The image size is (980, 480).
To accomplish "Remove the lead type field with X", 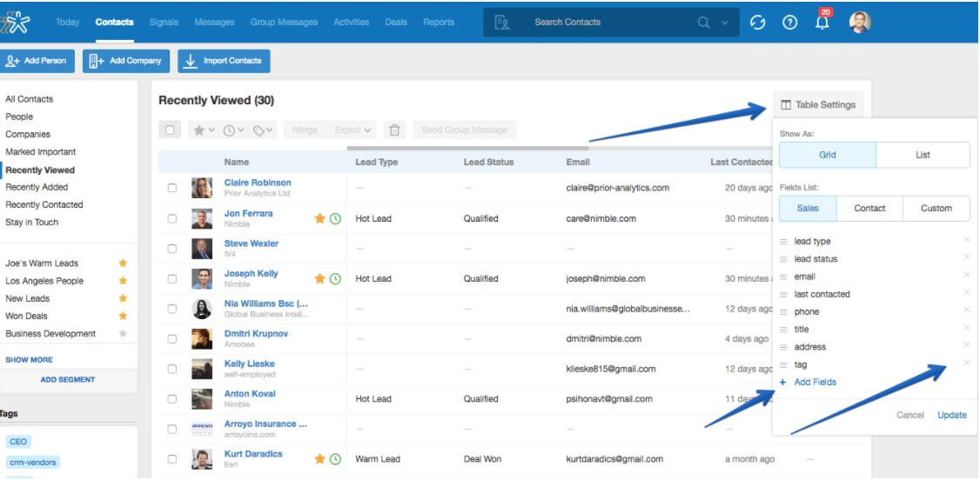I will (x=966, y=241).
